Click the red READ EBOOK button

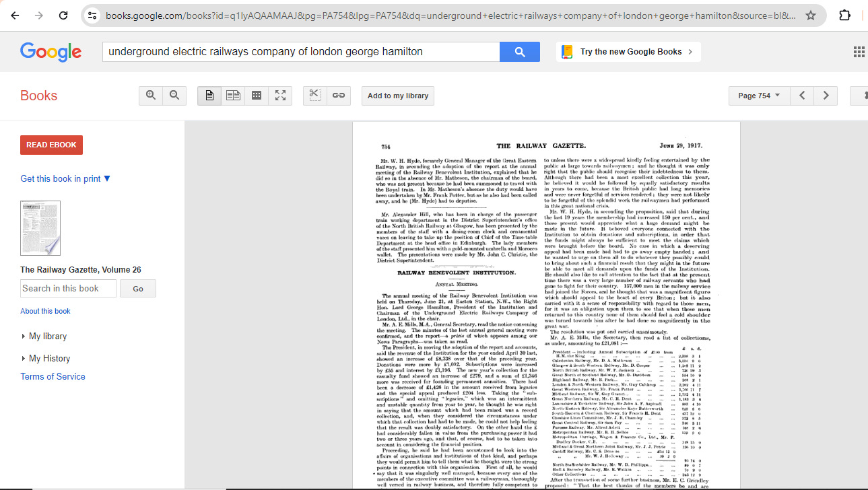tap(51, 145)
